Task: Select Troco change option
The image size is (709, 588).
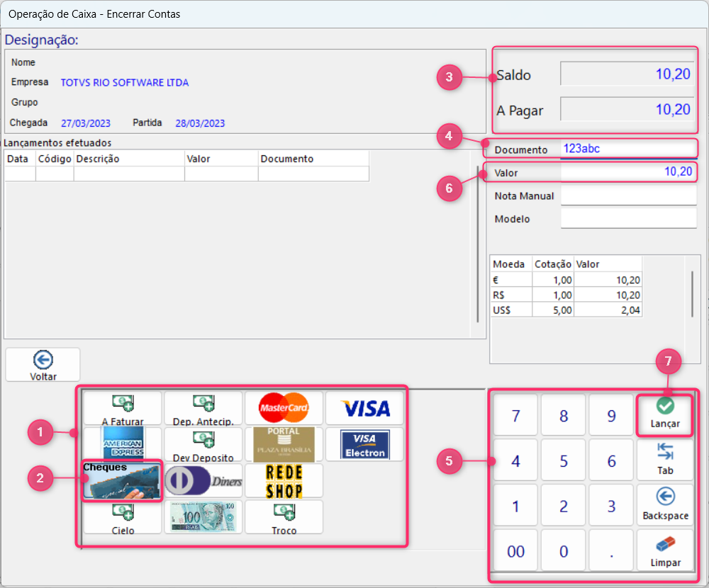Action: click(x=284, y=517)
